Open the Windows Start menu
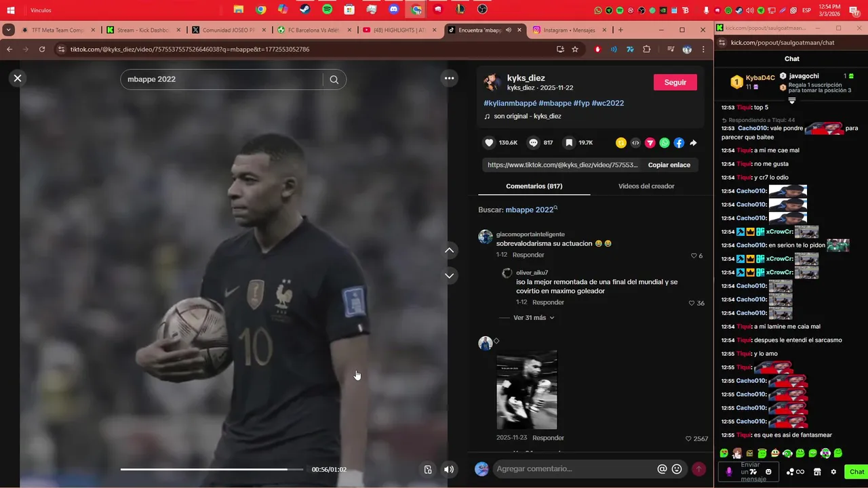The image size is (868, 488). click(11, 10)
